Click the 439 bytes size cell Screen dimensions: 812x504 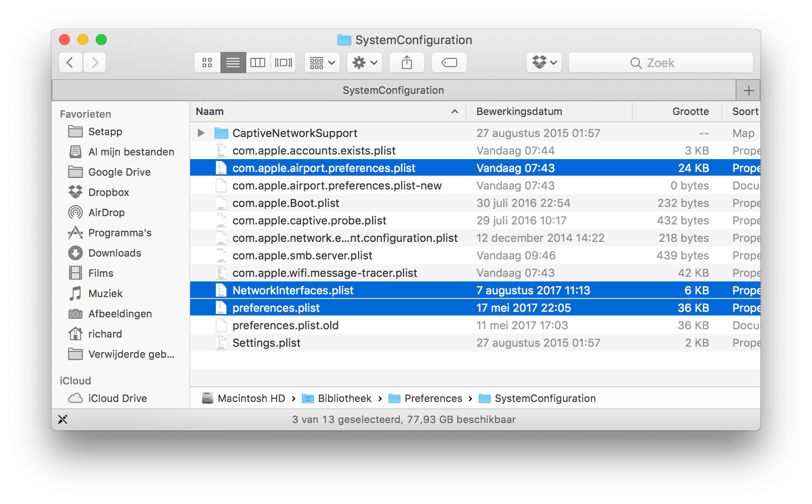683,256
